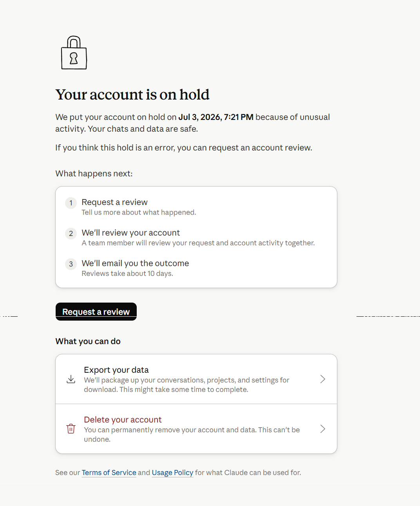420x506 pixels.
Task: Click the download icon beside Export your data
Action: (71, 379)
